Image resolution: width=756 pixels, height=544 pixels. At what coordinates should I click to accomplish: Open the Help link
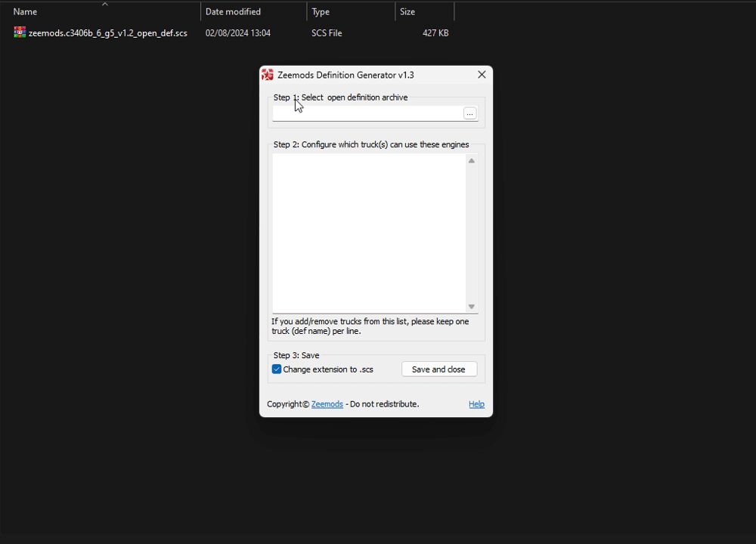pyautogui.click(x=476, y=403)
